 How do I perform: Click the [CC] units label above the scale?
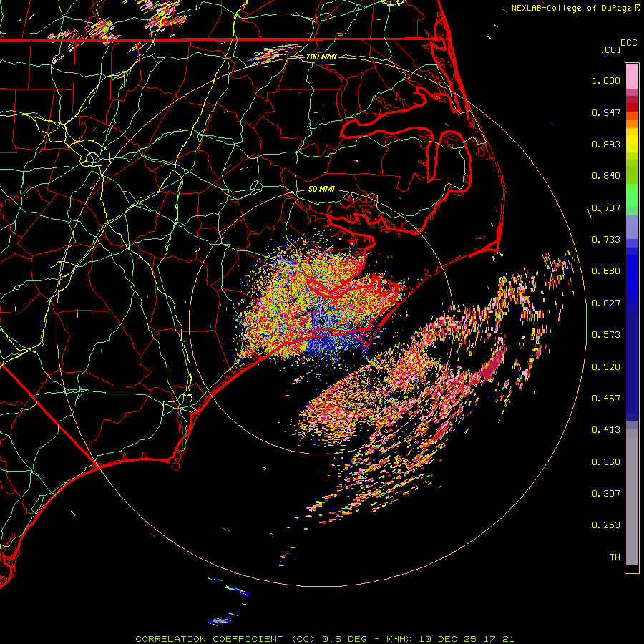(610, 49)
